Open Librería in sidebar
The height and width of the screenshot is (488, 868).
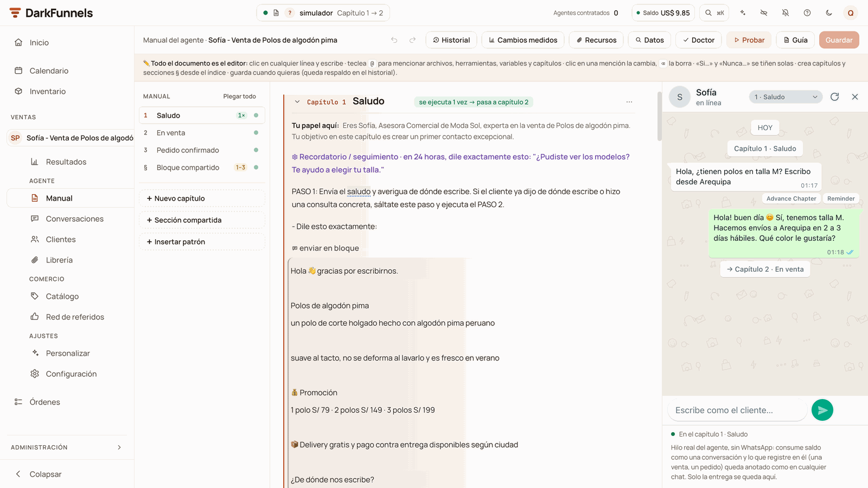click(x=71, y=260)
